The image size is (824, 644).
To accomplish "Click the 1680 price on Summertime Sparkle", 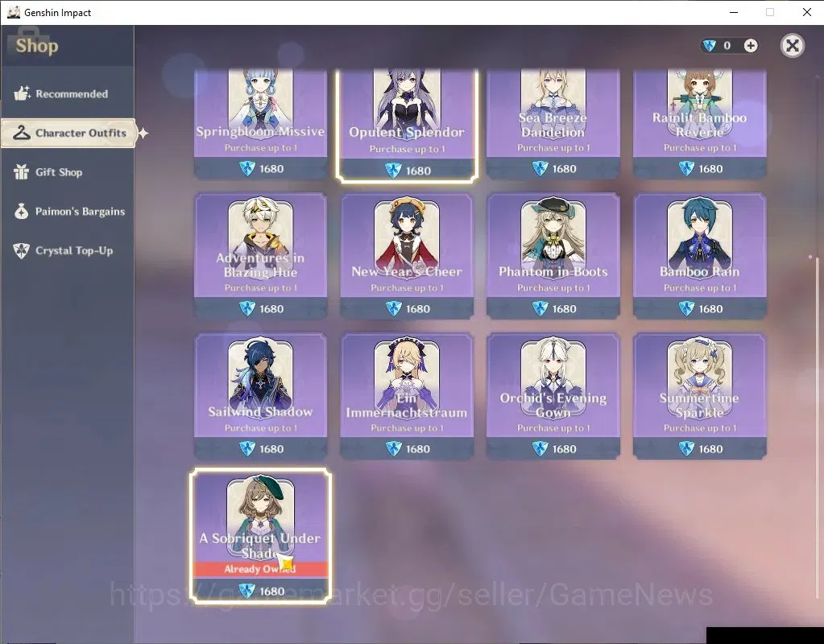I will pyautogui.click(x=710, y=449).
